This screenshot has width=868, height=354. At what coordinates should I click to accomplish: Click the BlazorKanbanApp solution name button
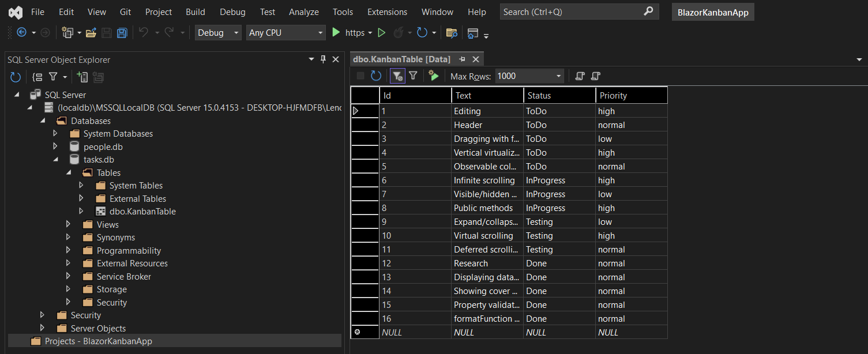(x=713, y=12)
